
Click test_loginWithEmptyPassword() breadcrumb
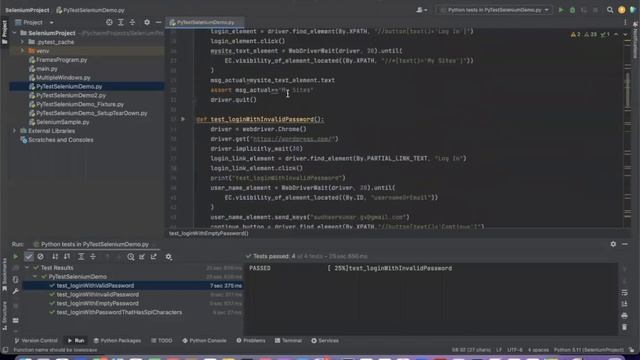pyautogui.click(x=209, y=233)
